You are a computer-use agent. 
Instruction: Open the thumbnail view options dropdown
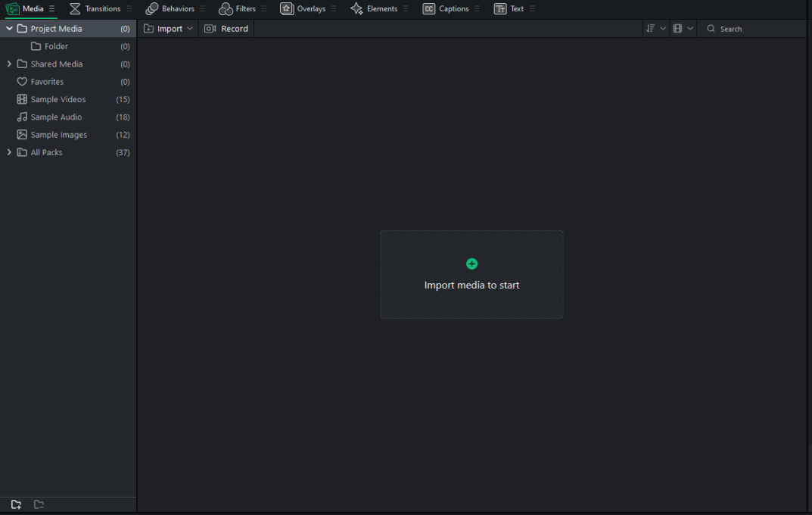pyautogui.click(x=683, y=29)
